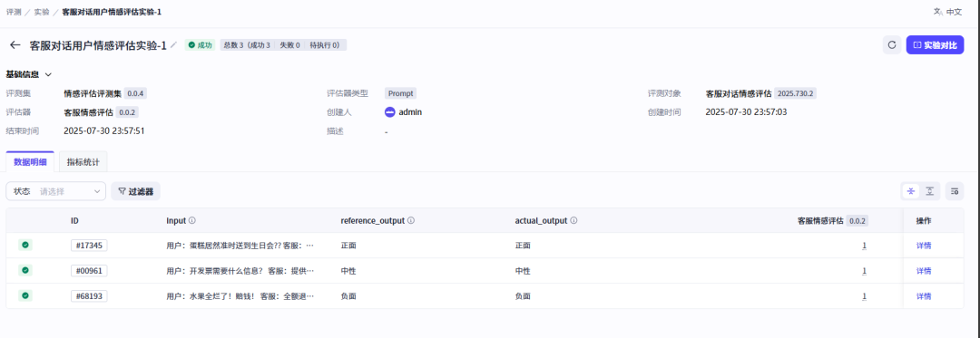This screenshot has width=980, height=338.
Task: Click info icon next to Input header
Action: (192, 220)
